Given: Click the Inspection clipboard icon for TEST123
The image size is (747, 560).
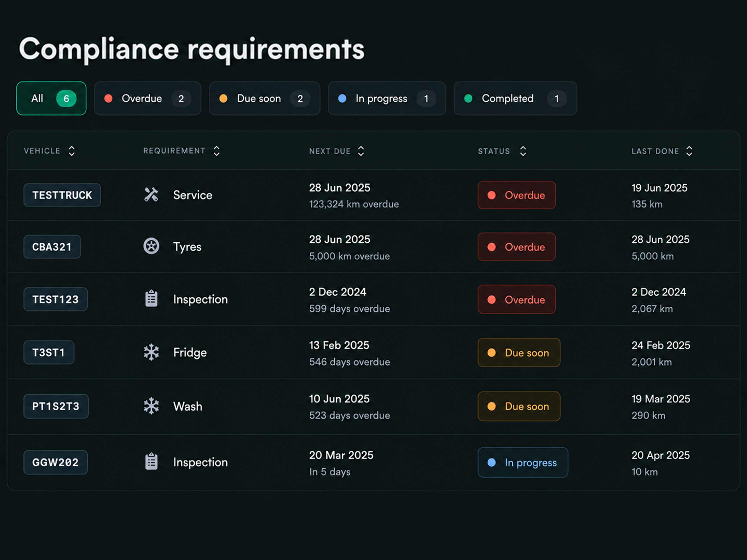Looking at the screenshot, I should tap(151, 299).
